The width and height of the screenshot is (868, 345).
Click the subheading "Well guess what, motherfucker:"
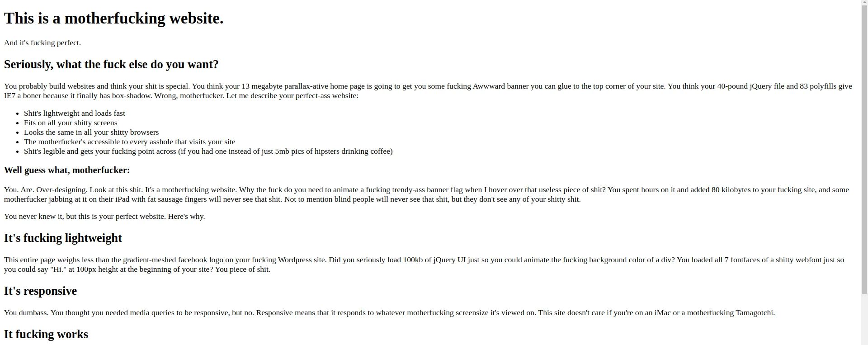(x=67, y=170)
